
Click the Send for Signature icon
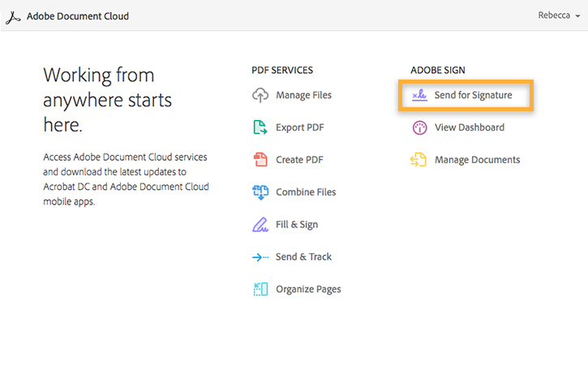coord(419,96)
